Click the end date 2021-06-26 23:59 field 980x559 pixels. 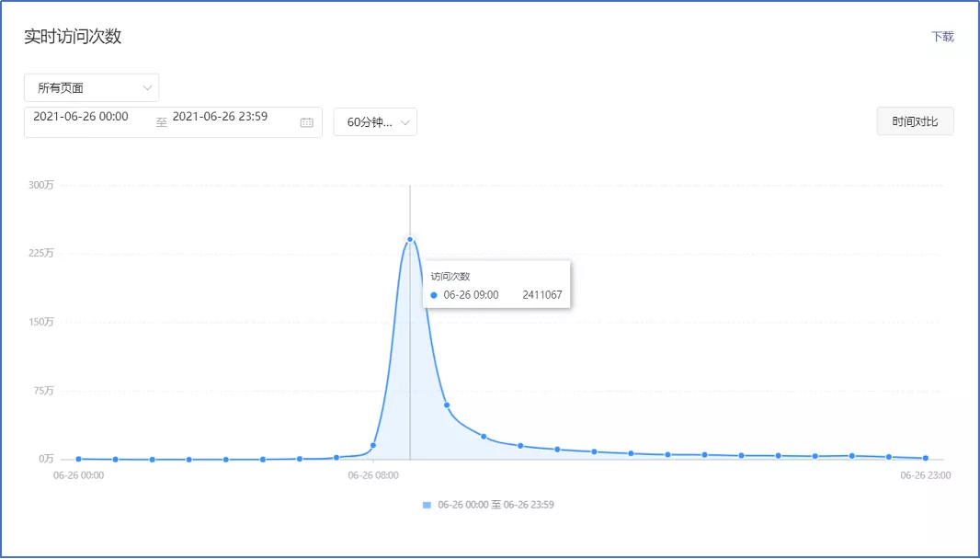(220, 117)
